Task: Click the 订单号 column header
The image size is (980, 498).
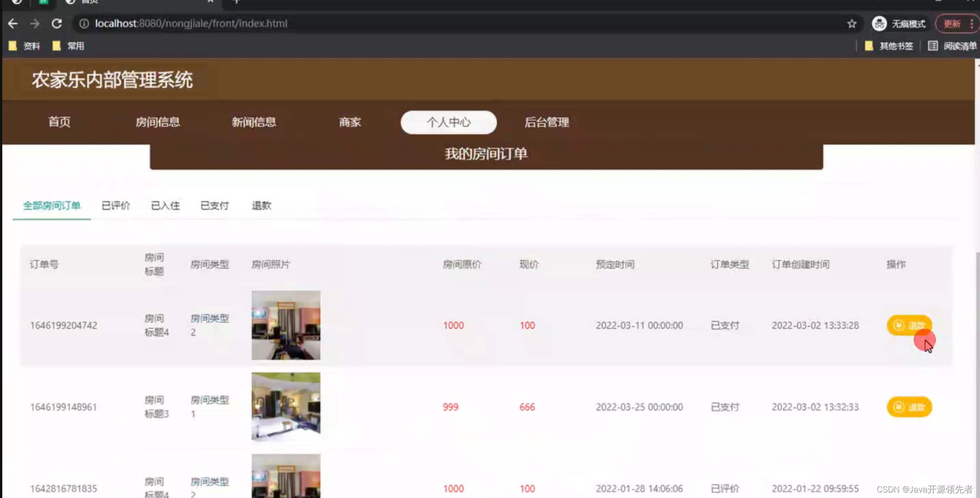Action: coord(44,264)
